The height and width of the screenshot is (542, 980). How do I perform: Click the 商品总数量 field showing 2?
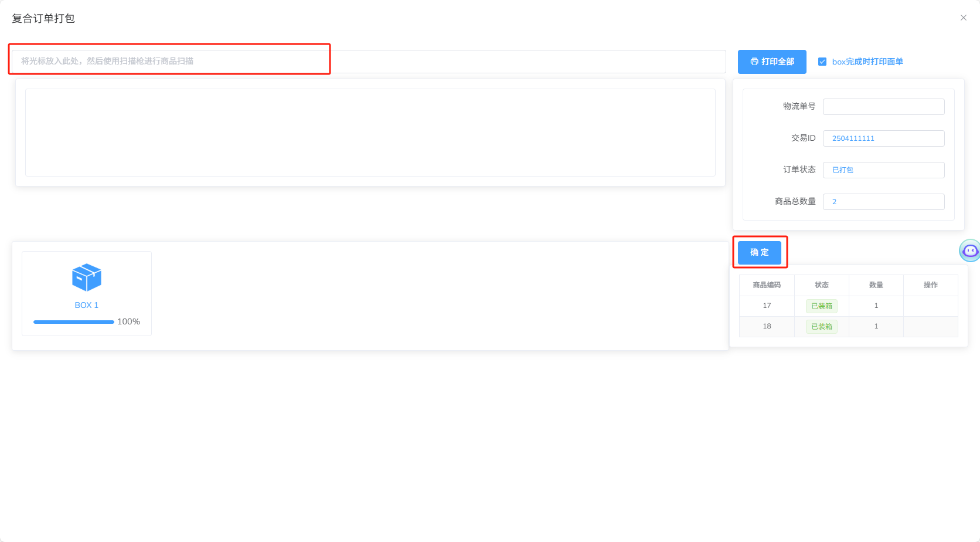pos(884,202)
